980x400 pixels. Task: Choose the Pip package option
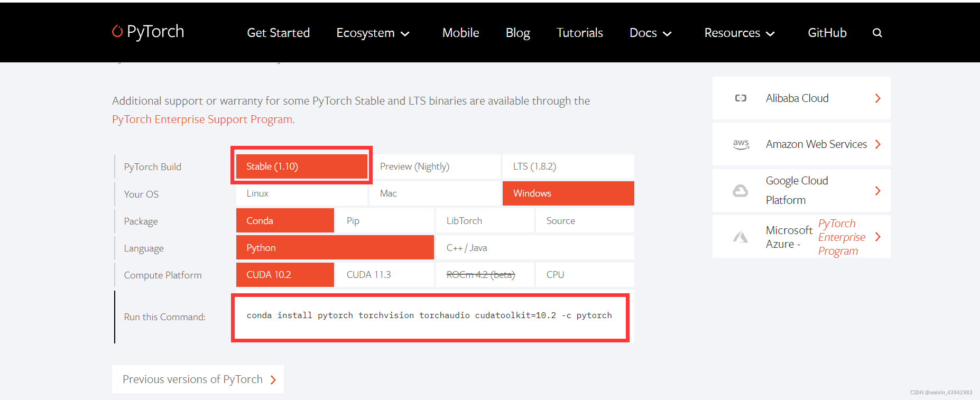coord(385,220)
